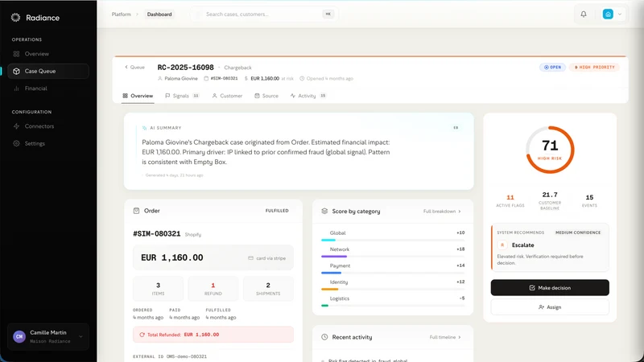The height and width of the screenshot is (362, 644).
Task: Click the Total Refunded refresh icon
Action: [142, 335]
